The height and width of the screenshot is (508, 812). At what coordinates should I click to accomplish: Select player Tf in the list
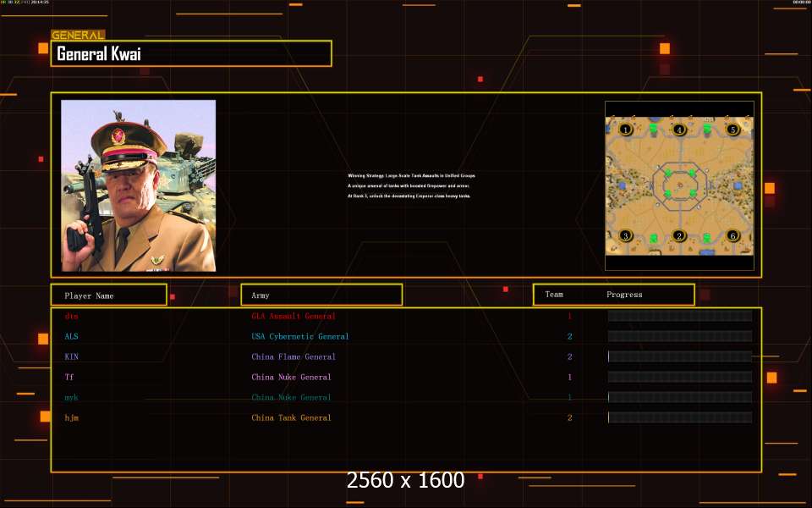point(69,377)
